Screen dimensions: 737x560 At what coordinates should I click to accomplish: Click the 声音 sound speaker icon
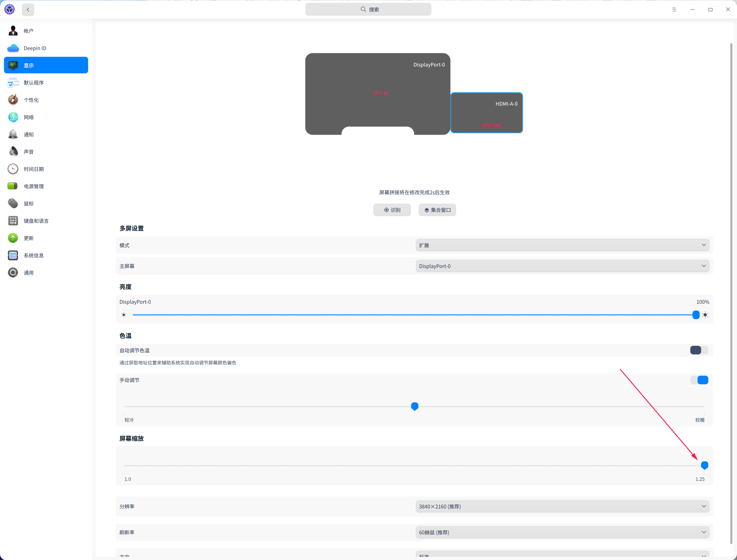(13, 152)
